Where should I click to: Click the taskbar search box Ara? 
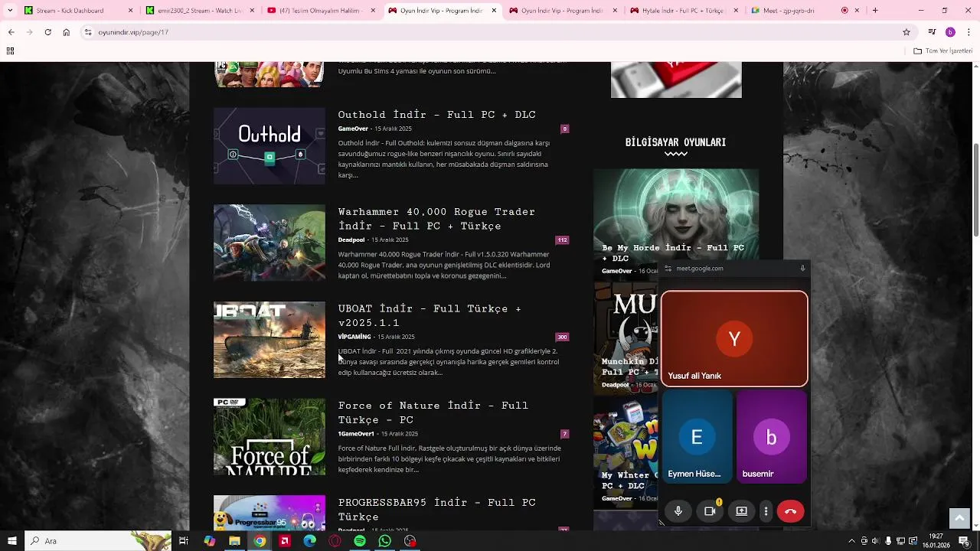pyautogui.click(x=98, y=541)
